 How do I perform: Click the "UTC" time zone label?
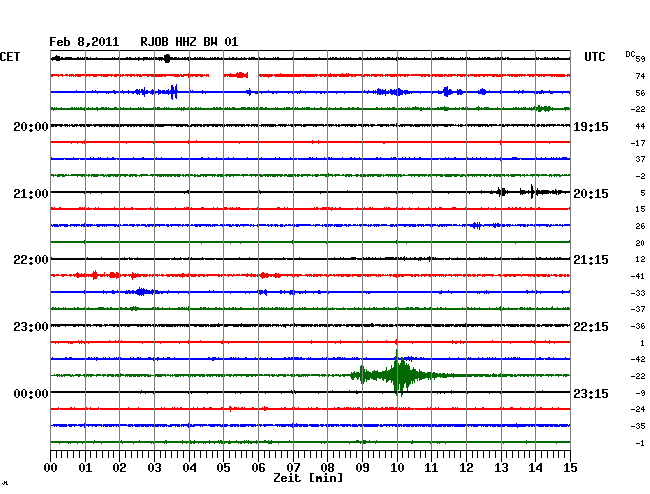(x=594, y=57)
